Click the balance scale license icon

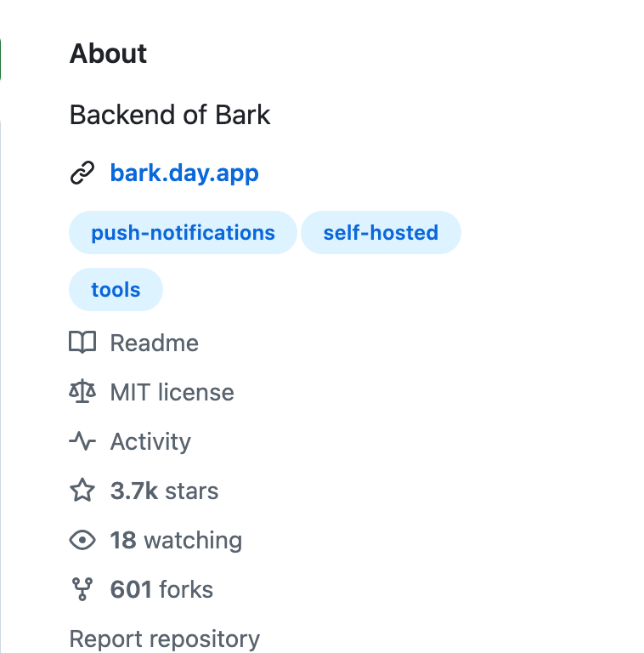coord(82,391)
